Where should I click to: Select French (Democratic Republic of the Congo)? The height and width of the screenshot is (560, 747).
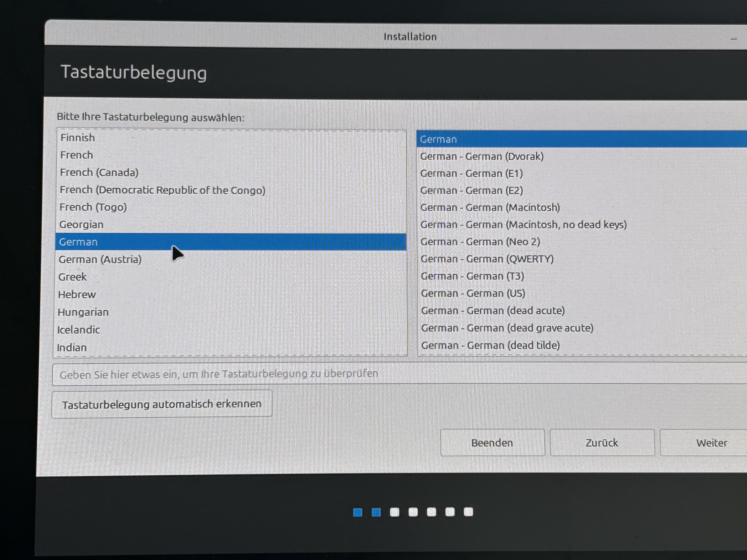point(162,190)
